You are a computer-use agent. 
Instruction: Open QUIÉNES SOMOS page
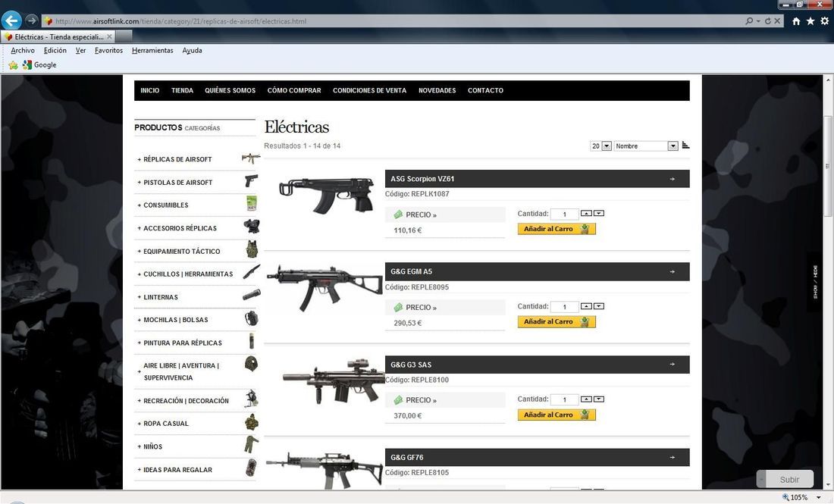pos(230,90)
